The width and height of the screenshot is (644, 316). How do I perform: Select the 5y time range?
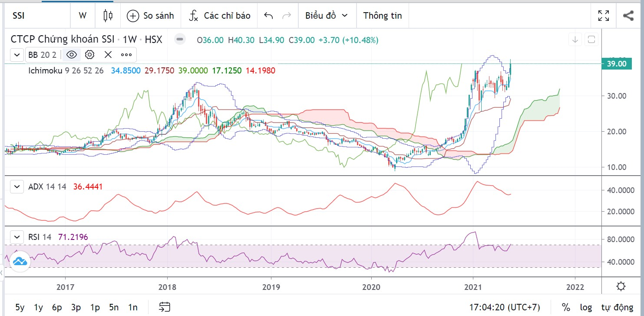[x=20, y=307]
